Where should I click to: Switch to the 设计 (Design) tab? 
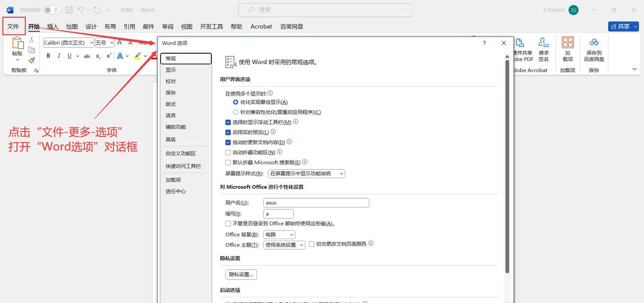[x=91, y=27]
